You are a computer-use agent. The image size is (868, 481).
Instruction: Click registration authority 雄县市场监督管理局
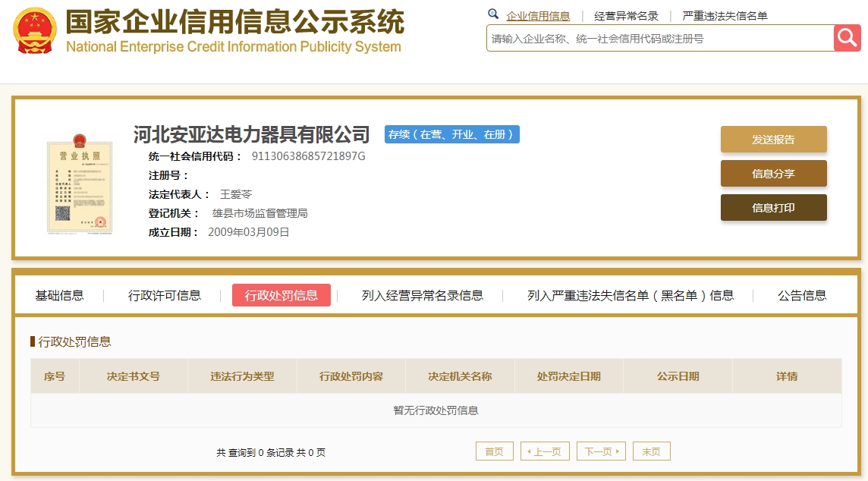259,213
